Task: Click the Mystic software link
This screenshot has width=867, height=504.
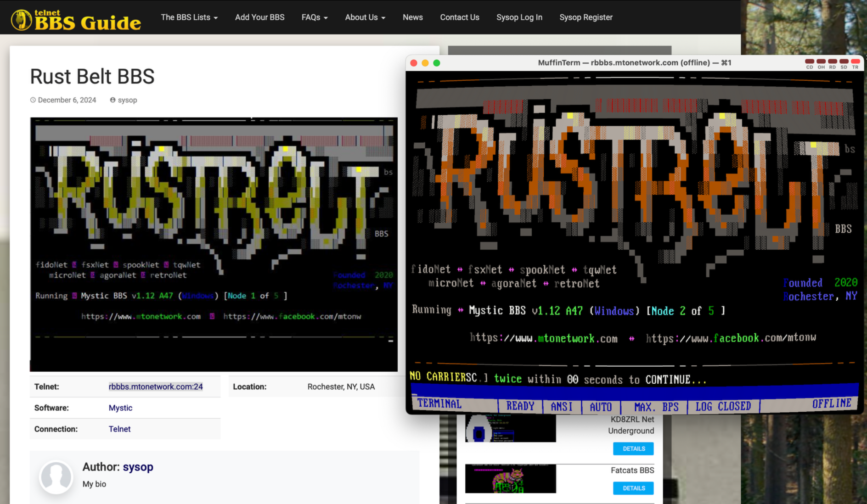Action: (x=120, y=408)
